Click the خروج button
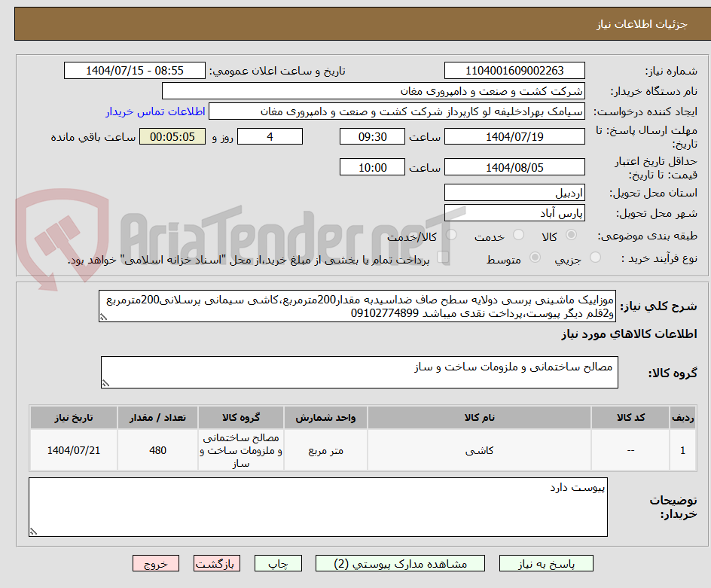This screenshot has width=711, height=588. (x=156, y=563)
